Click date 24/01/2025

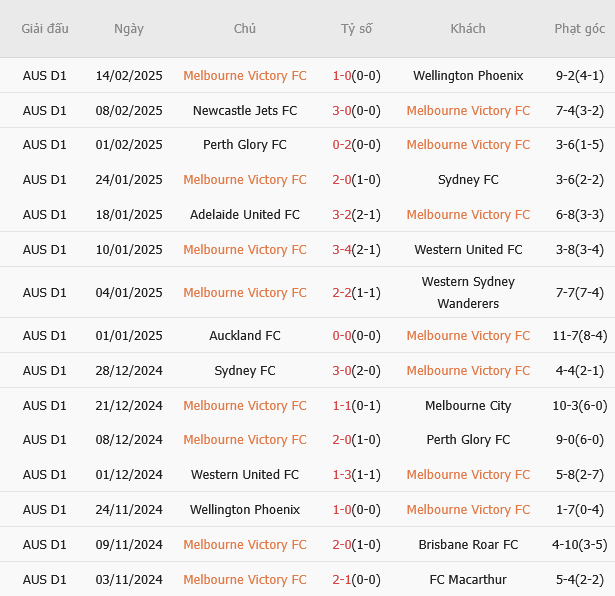[129, 180]
